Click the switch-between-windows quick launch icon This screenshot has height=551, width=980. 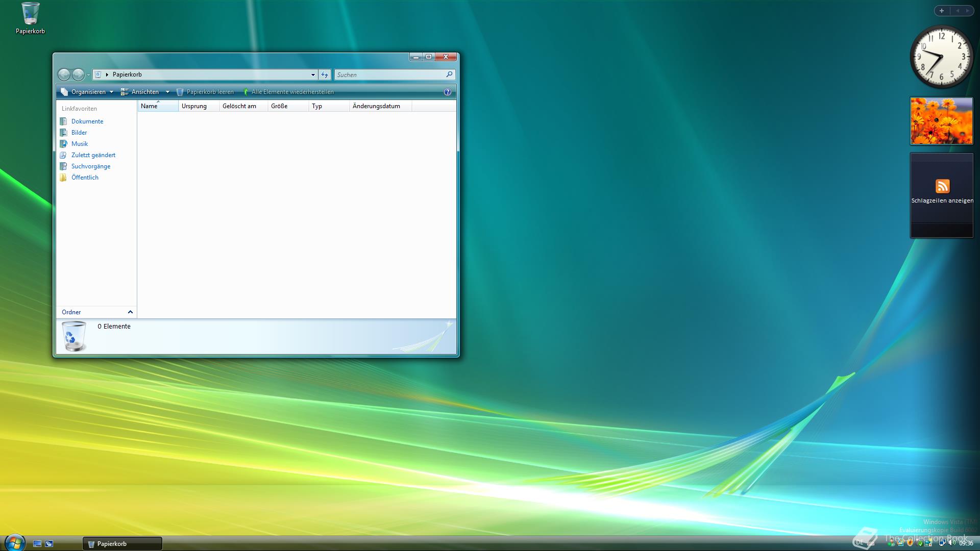click(x=49, y=543)
